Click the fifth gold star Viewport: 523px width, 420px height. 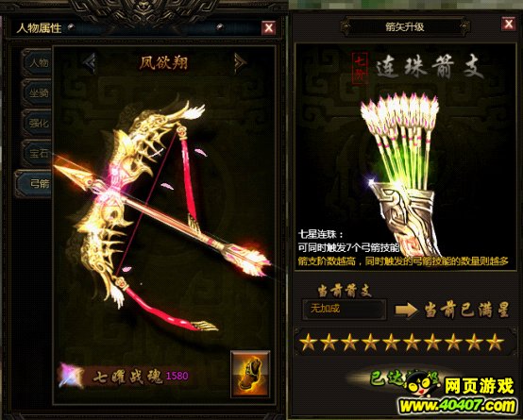pyautogui.click(x=391, y=343)
